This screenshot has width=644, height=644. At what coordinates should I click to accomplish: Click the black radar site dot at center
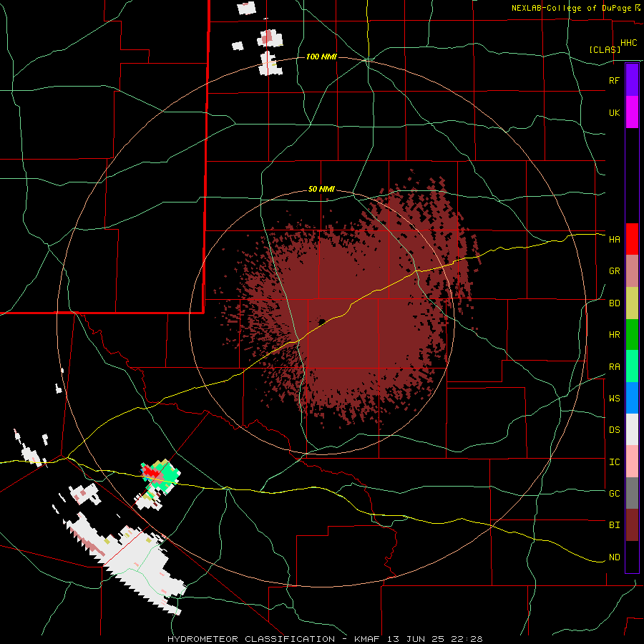322,321
